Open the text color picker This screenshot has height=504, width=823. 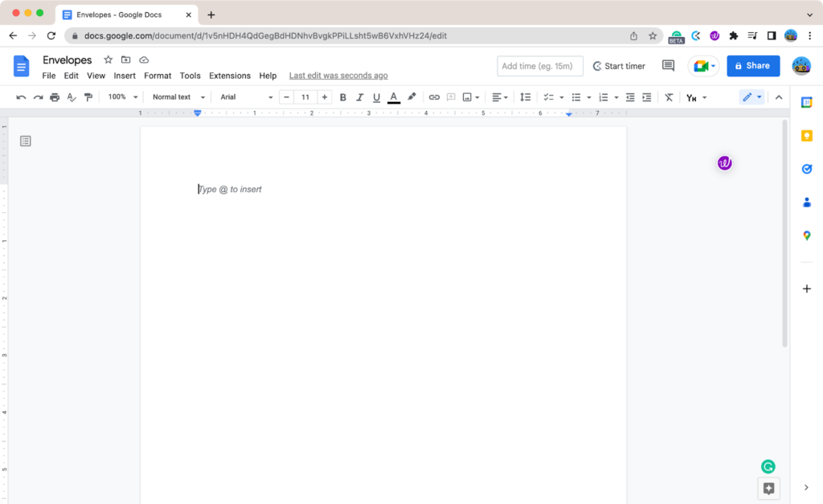tap(394, 96)
